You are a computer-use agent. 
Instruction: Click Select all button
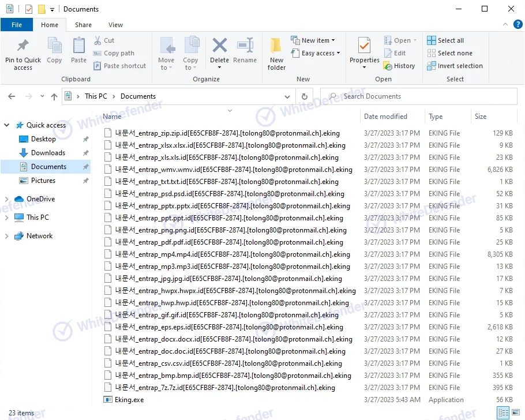click(x=445, y=40)
